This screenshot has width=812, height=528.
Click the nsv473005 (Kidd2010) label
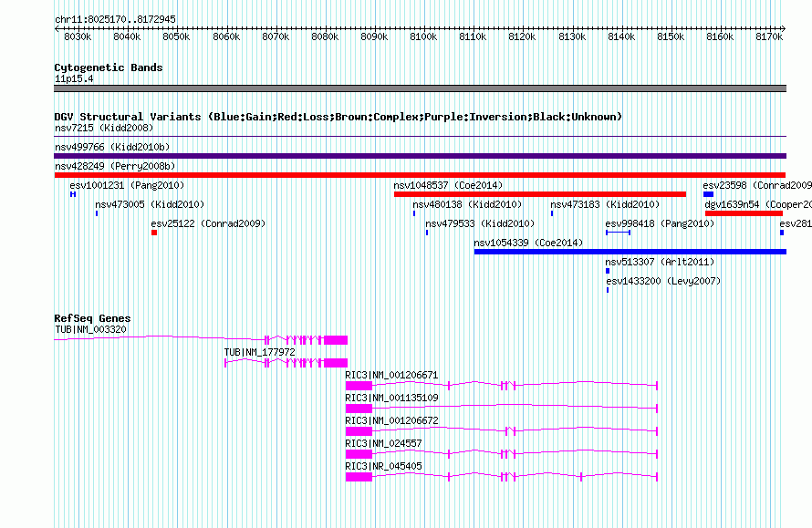pos(150,204)
